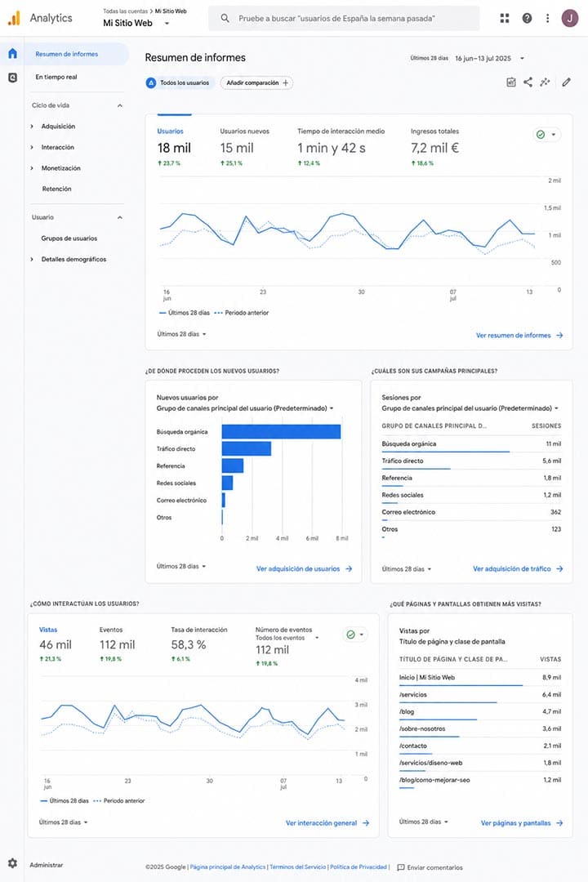Image resolution: width=588 pixels, height=882 pixels.
Task: Click the search magnifier icon
Action: 225,18
